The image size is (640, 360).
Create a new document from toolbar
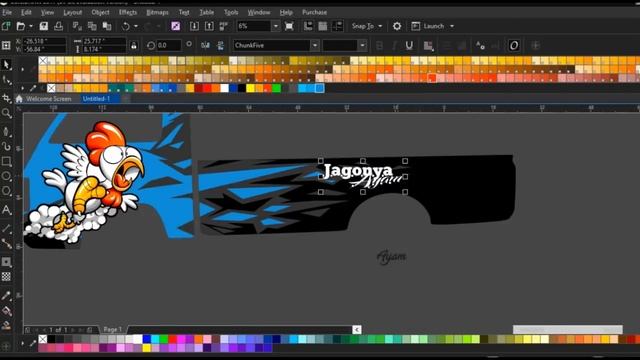tap(6, 26)
